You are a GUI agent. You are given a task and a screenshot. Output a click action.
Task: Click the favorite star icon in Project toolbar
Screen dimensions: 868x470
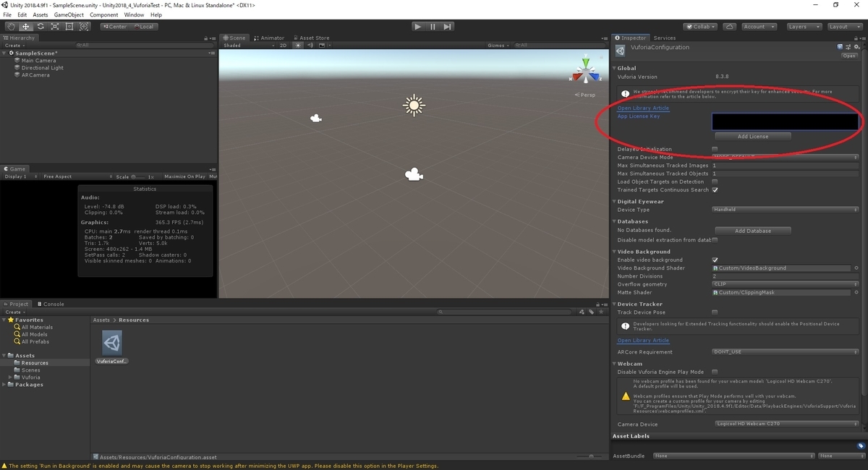pyautogui.click(x=601, y=312)
